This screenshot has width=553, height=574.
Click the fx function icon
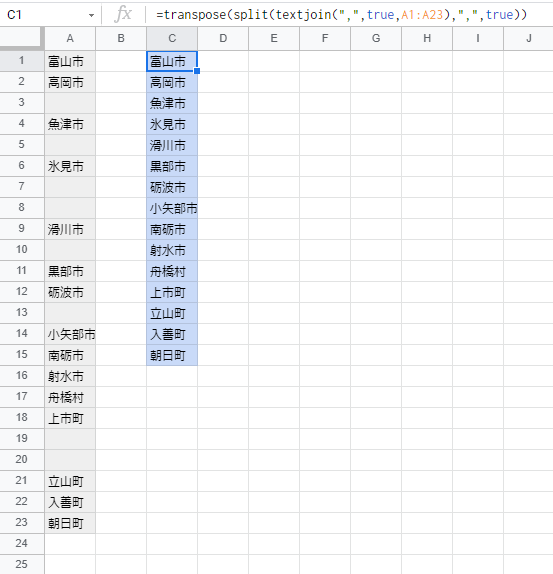123,15
